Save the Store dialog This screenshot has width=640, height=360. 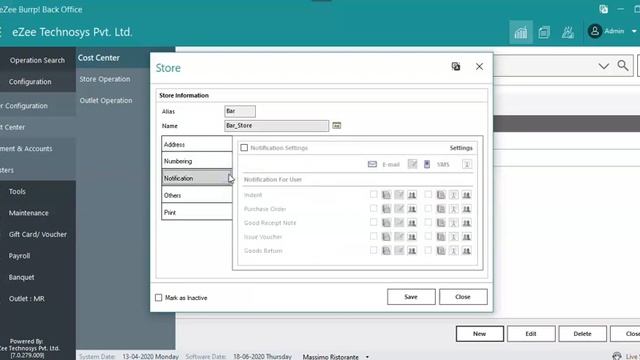click(x=411, y=297)
